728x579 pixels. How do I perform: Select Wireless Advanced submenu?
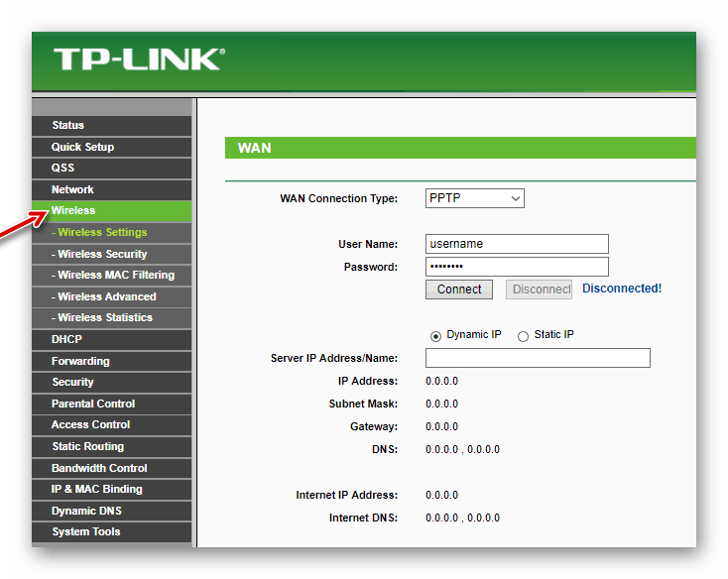pyautogui.click(x=111, y=296)
